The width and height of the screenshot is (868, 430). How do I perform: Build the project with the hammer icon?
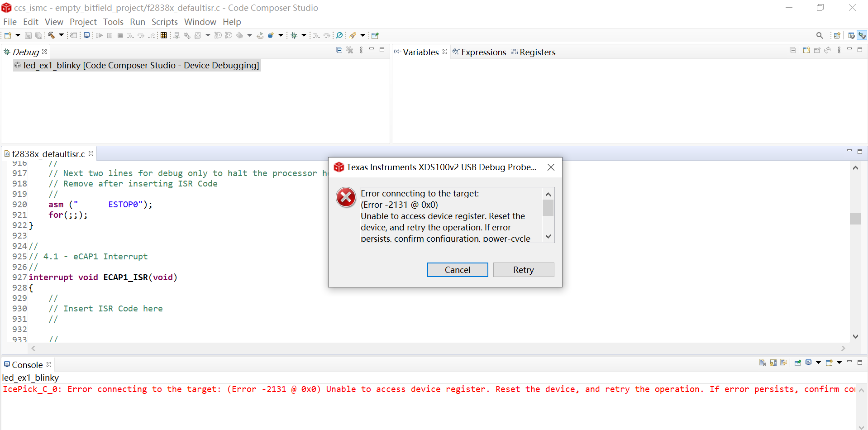51,35
